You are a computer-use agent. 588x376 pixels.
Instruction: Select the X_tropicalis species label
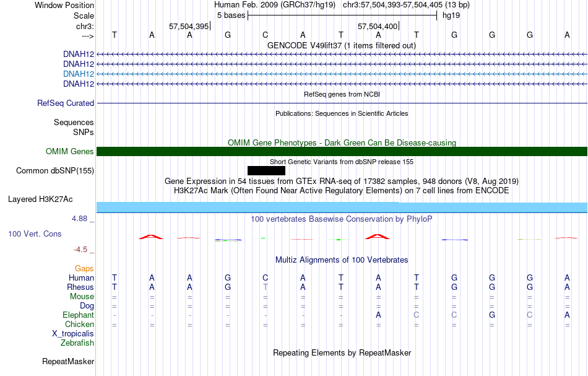[x=73, y=334]
